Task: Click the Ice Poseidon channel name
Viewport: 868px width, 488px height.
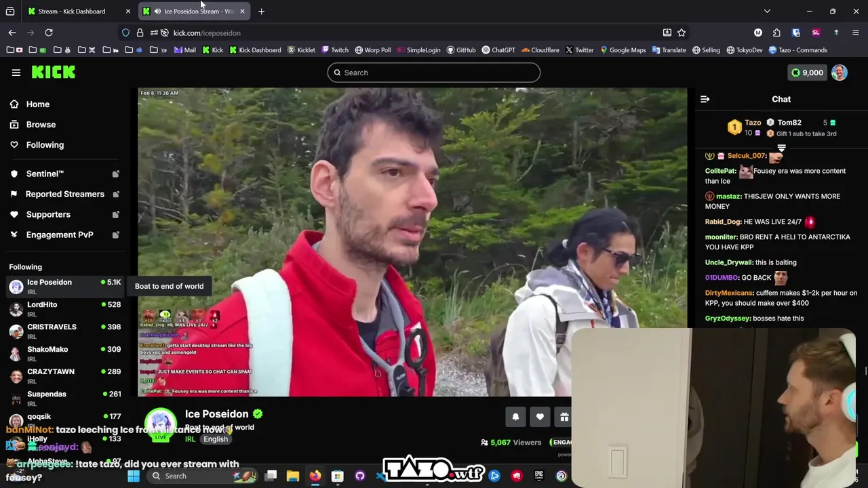Action: 217,414
